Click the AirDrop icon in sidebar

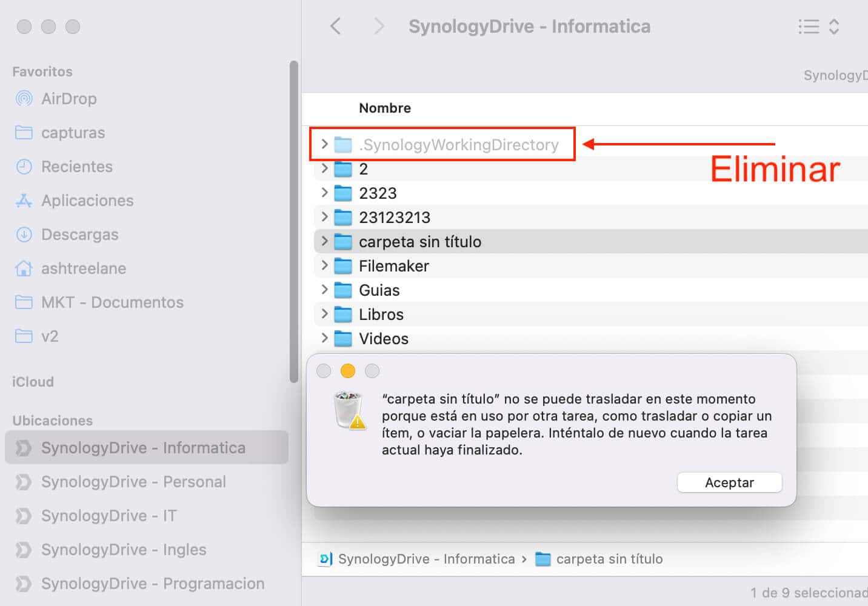(24, 99)
